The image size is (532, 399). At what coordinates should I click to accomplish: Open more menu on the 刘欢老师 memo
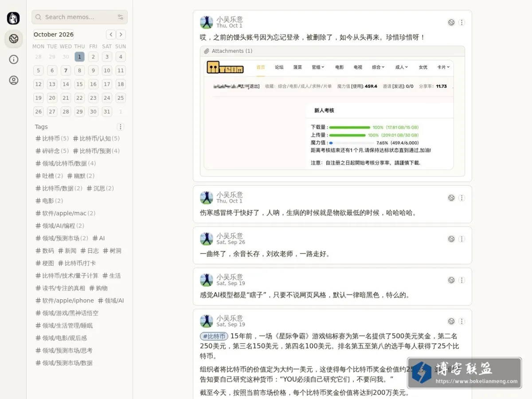tap(462, 239)
